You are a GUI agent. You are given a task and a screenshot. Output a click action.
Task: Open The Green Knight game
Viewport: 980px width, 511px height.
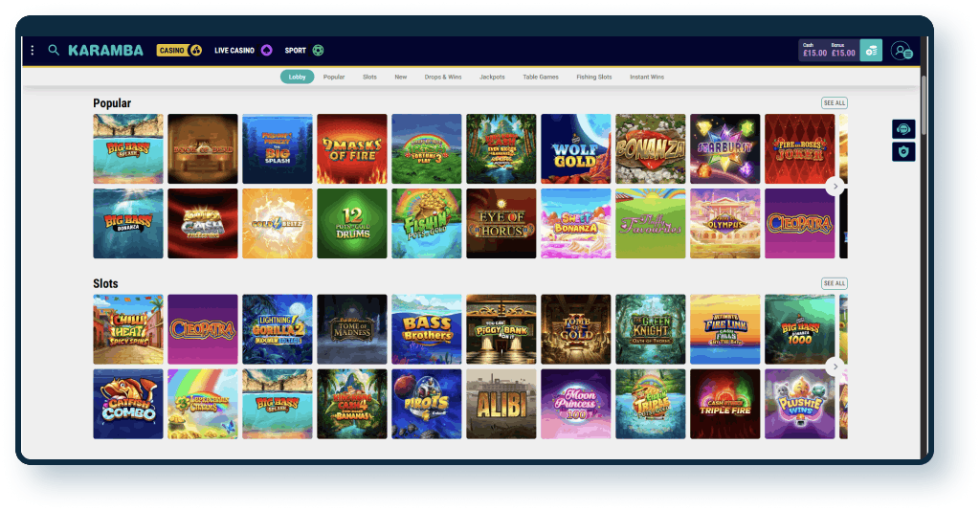[x=651, y=329]
